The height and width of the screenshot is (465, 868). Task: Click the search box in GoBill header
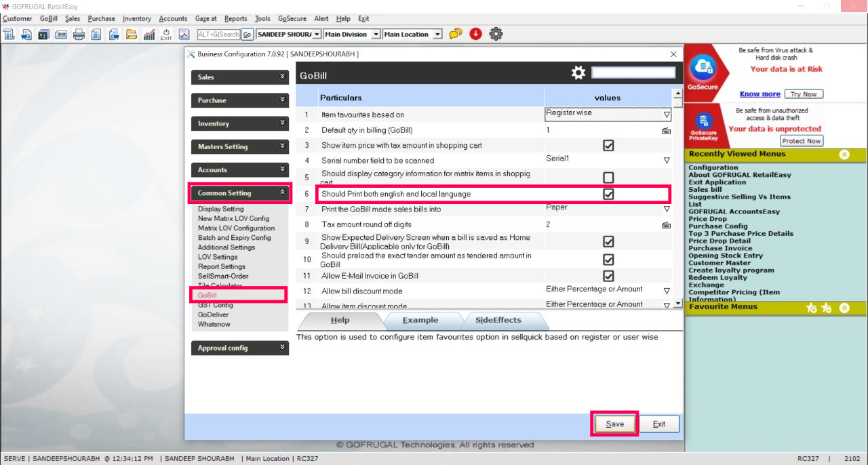pos(633,73)
